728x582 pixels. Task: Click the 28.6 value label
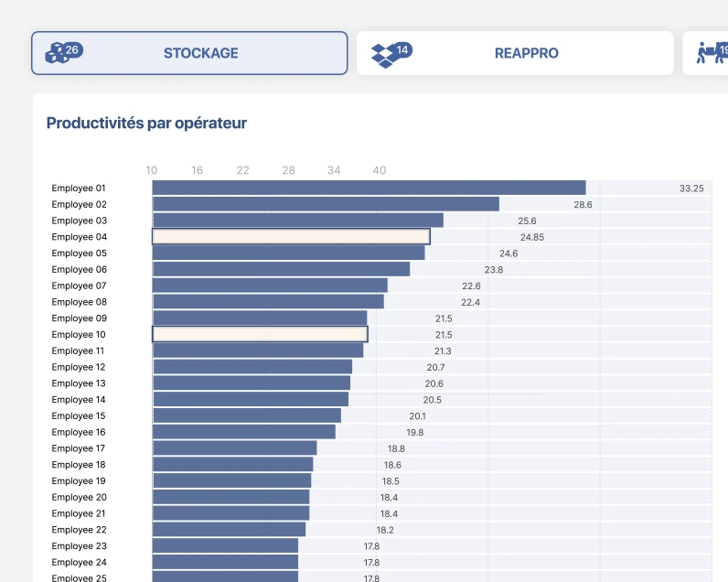[x=583, y=205]
